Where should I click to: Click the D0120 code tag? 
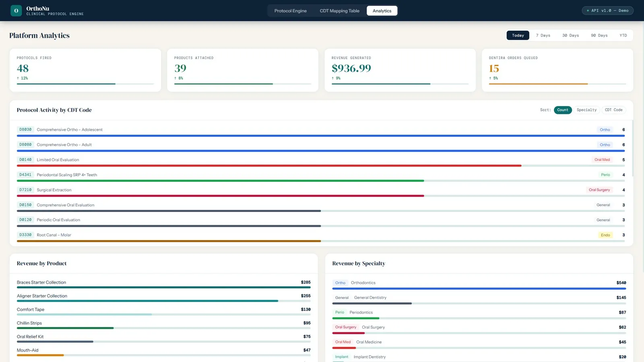(x=25, y=220)
